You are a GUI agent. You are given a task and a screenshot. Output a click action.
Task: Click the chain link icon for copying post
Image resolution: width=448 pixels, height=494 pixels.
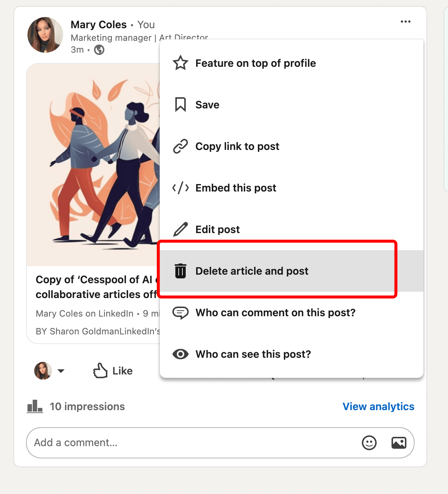click(180, 146)
